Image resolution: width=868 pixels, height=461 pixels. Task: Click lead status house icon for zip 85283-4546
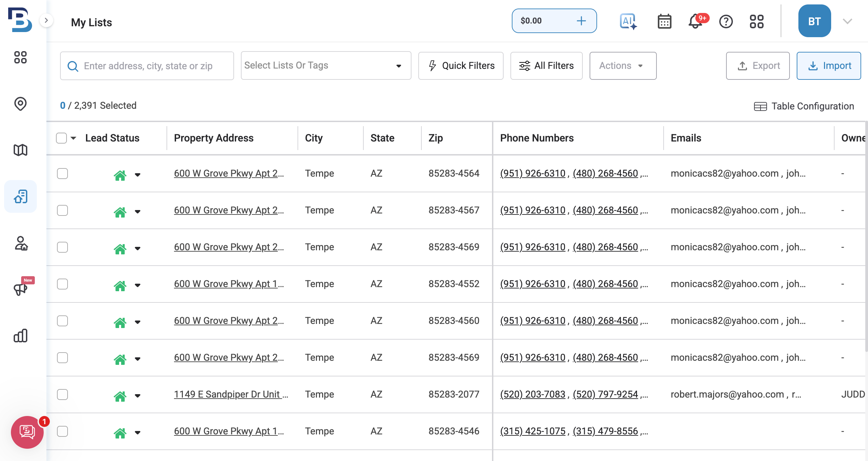[120, 433]
